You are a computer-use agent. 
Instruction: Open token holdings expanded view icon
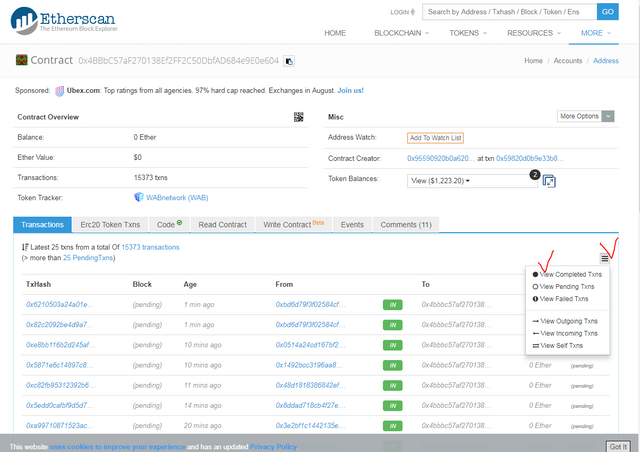pyautogui.click(x=549, y=181)
